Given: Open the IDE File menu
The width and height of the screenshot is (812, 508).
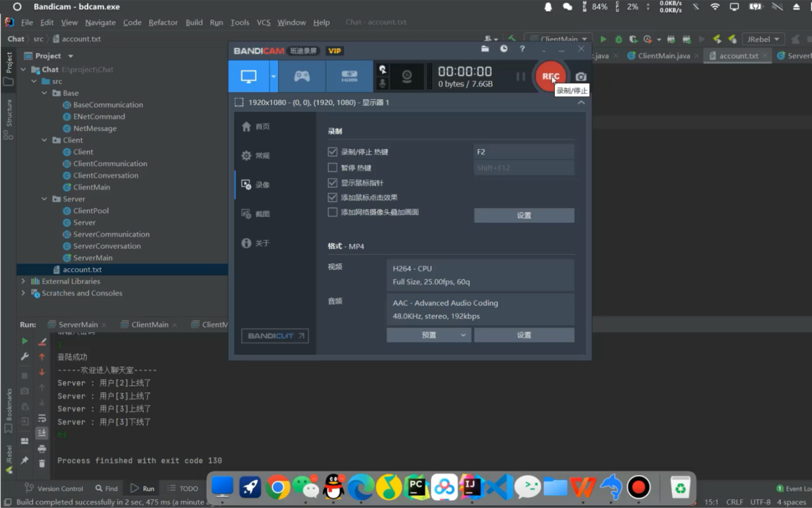Looking at the screenshot, I should pyautogui.click(x=27, y=23).
